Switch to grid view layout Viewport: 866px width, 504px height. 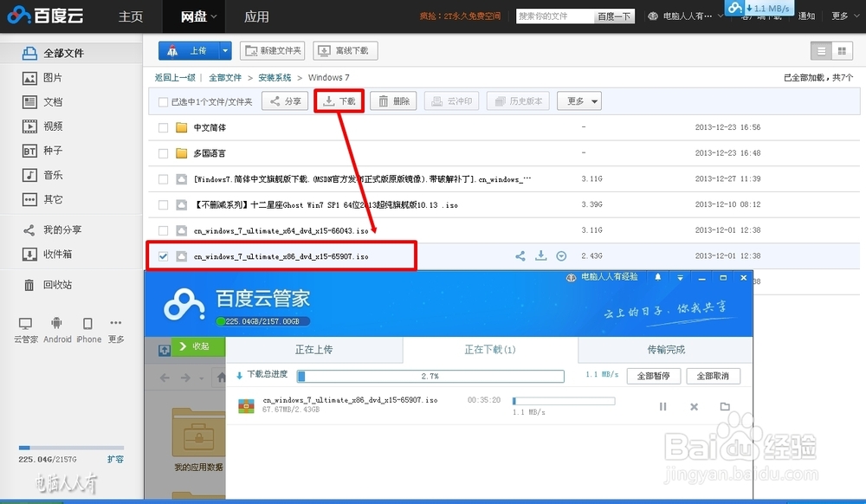[x=842, y=51]
